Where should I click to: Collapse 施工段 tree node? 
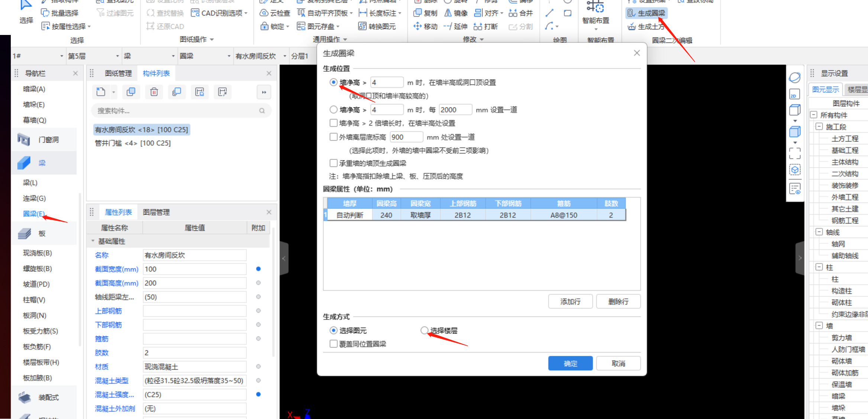[819, 127]
